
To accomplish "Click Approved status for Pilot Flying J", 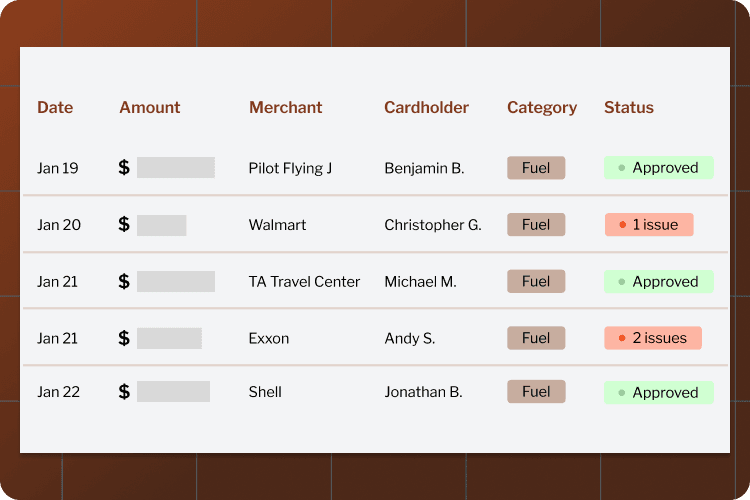I will pos(658,168).
